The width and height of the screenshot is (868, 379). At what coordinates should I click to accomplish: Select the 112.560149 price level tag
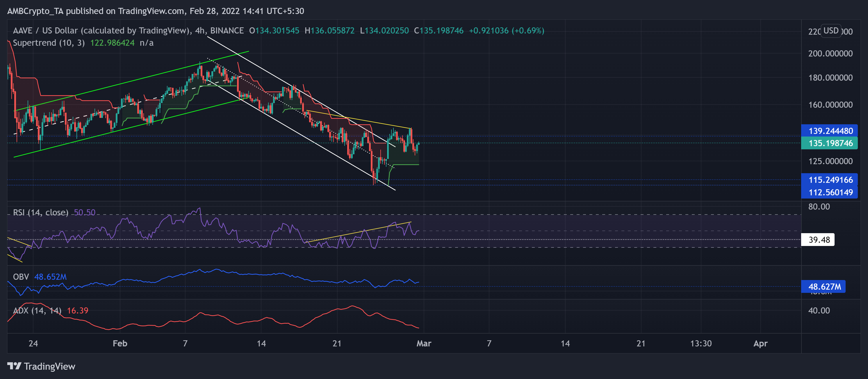(830, 192)
